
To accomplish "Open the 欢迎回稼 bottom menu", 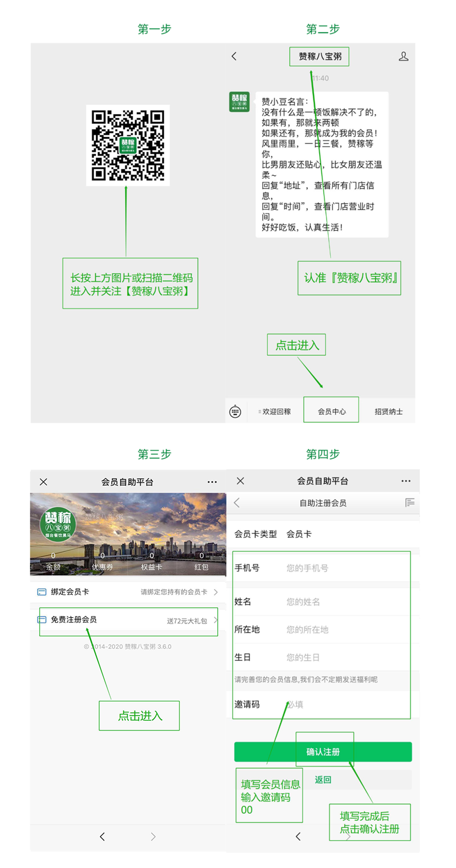I will point(275,411).
